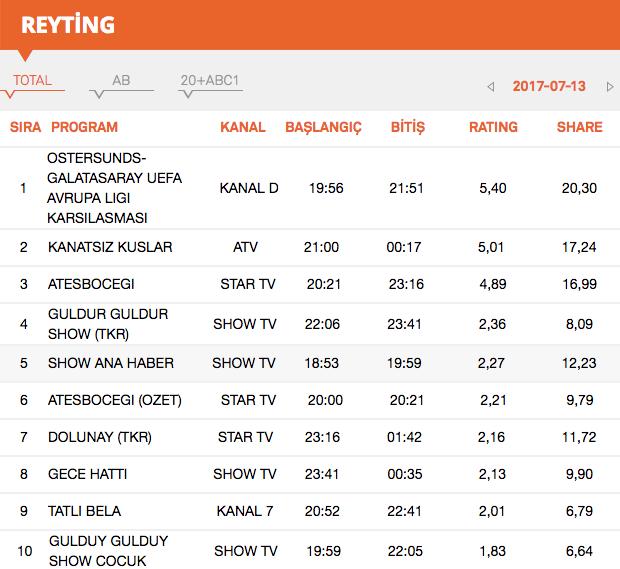Click the TATLI BELA program row
620x569 pixels.
pos(310,511)
